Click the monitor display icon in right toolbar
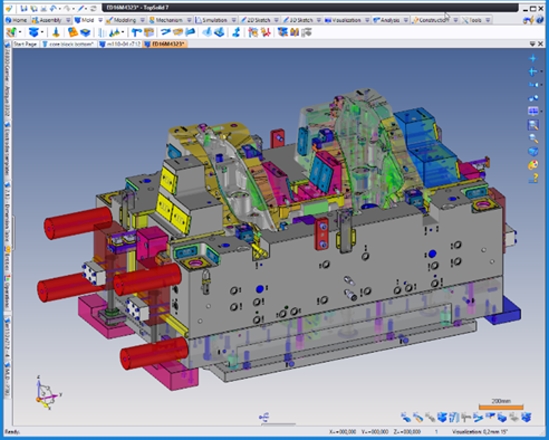The width and height of the screenshot is (549, 440). [533, 111]
